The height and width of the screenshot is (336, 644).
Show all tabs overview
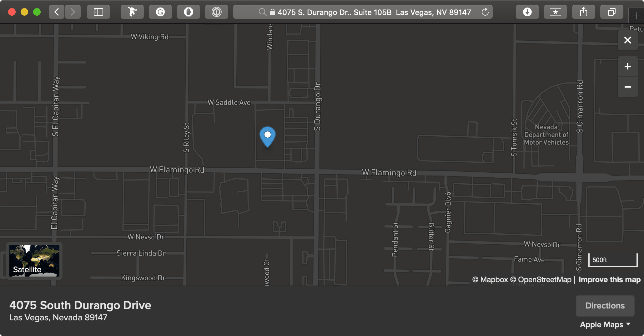coord(612,12)
